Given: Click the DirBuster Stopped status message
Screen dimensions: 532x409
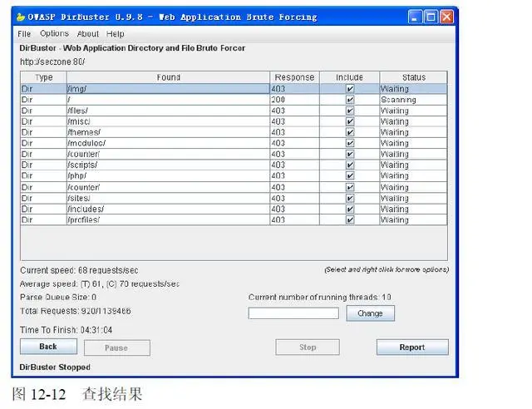Looking at the screenshot, I should tap(55, 367).
